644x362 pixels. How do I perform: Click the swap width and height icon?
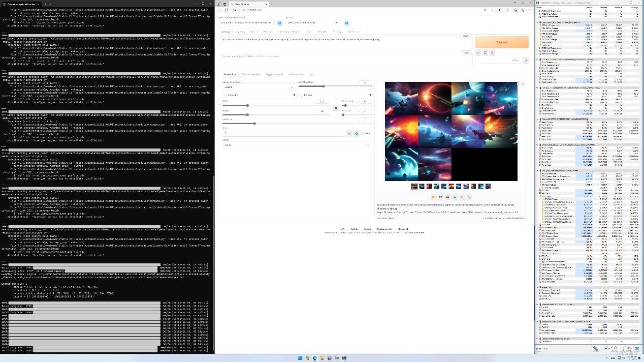coord(335,108)
